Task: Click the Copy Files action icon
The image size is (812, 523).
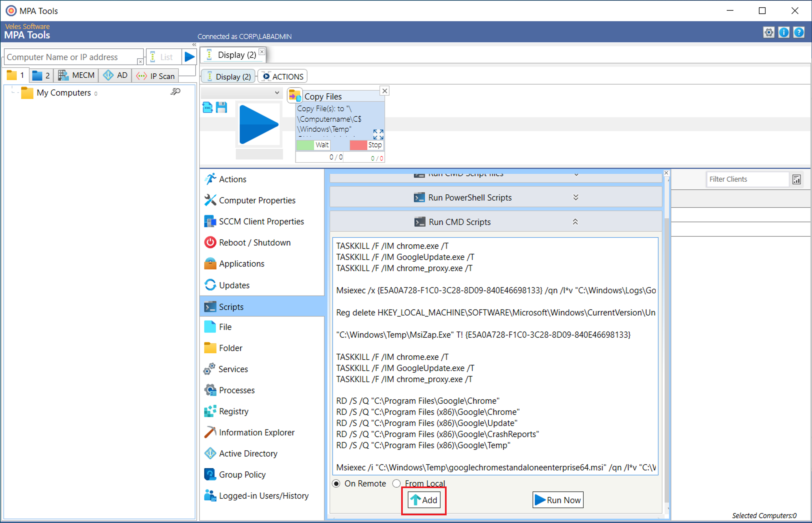Action: pos(295,96)
